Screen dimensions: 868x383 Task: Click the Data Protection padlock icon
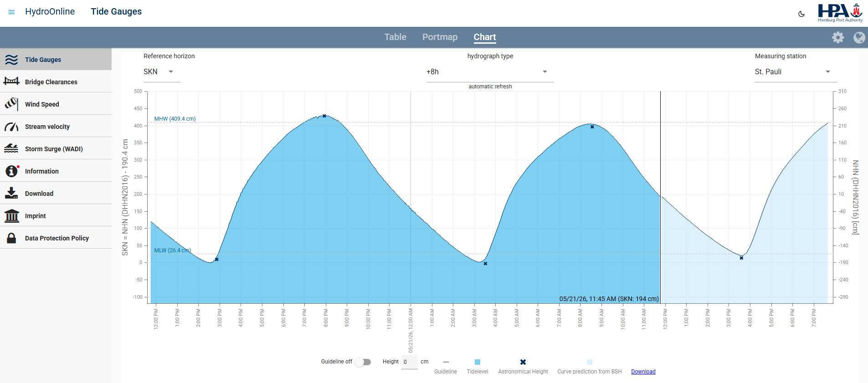tap(11, 238)
